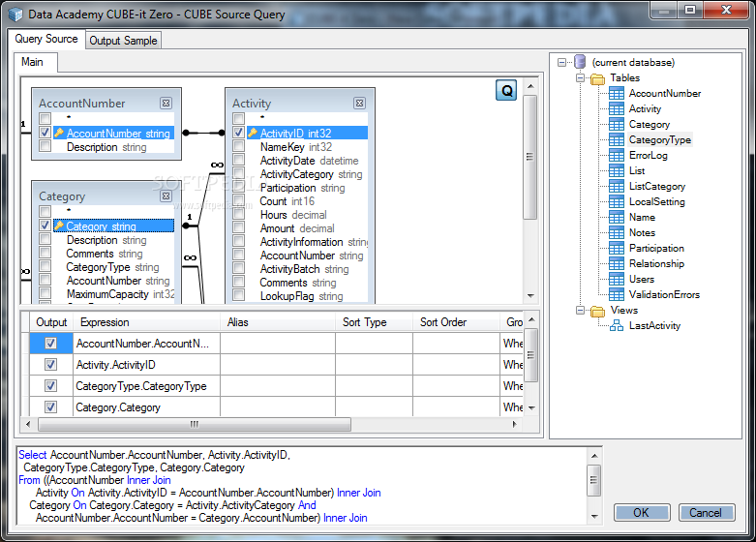Click the CUBE-it app icon in title bar

(15, 15)
